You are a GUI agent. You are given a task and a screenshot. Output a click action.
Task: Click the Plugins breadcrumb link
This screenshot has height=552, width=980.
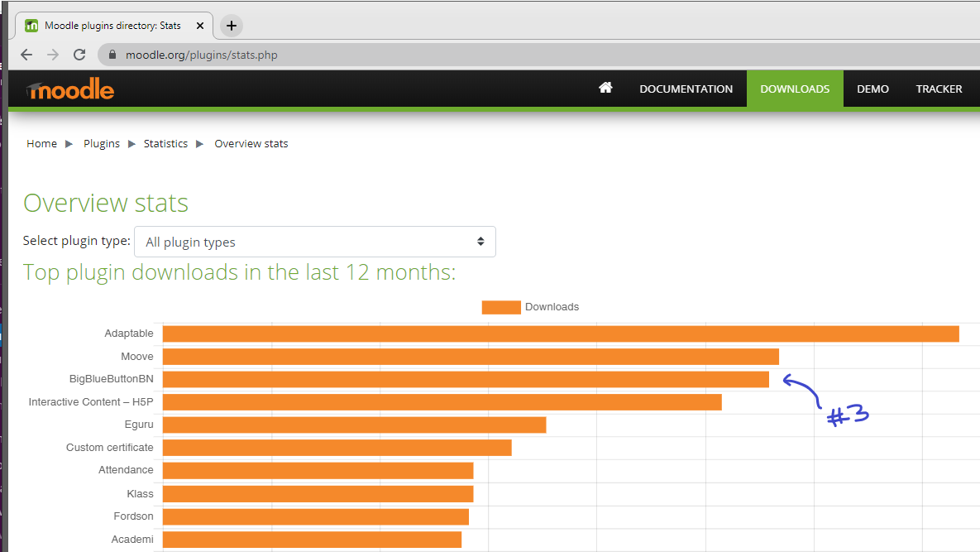(x=102, y=144)
